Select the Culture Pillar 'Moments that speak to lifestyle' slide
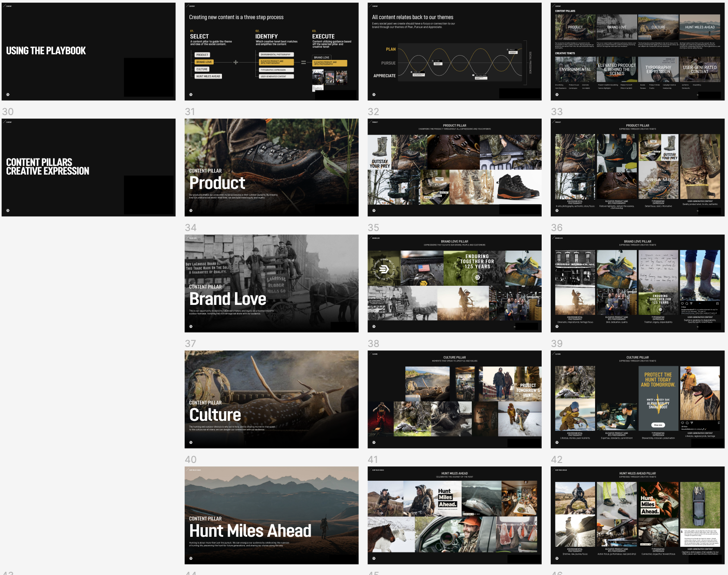 [x=454, y=400]
